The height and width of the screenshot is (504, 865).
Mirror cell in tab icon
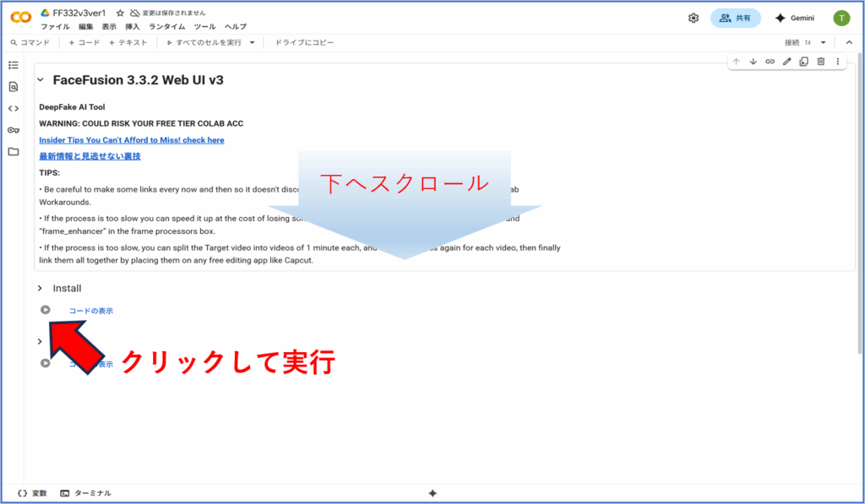[x=804, y=62]
